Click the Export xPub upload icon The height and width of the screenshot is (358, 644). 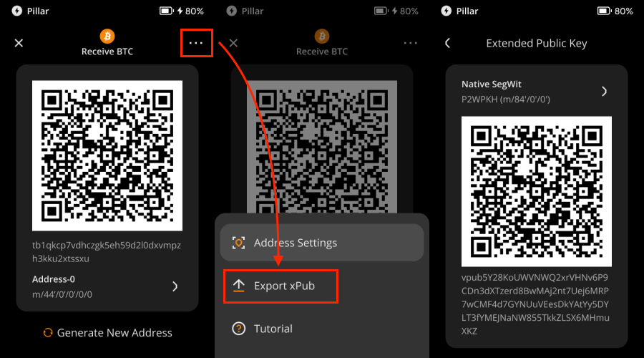(239, 286)
